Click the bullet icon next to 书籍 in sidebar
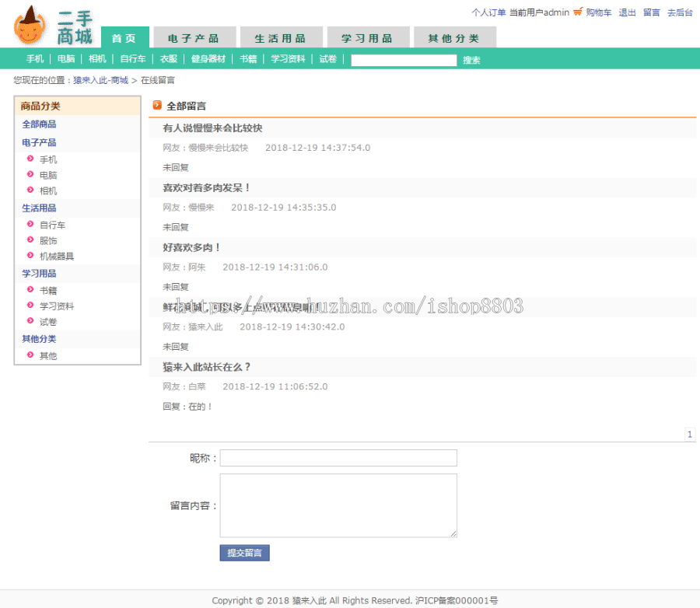The width and height of the screenshot is (700, 608). [30, 289]
